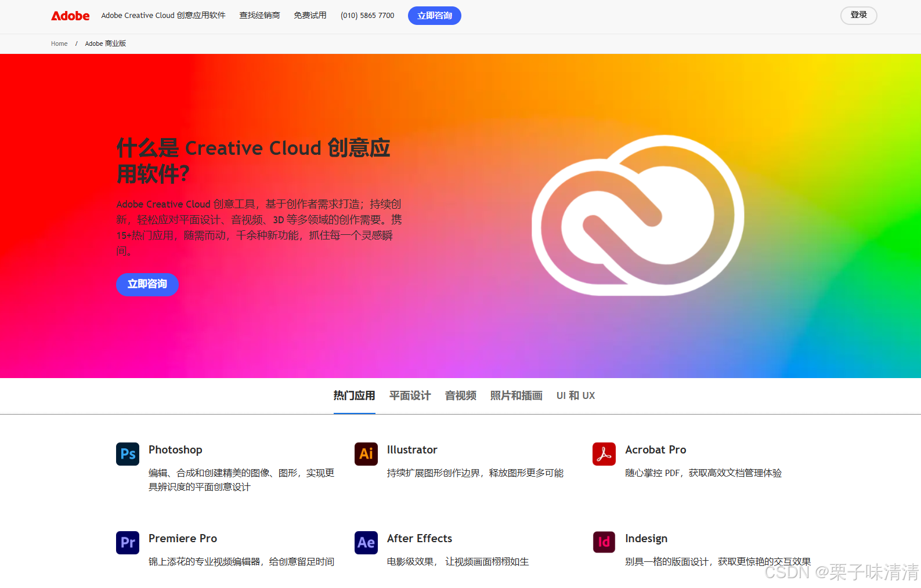Switch to the 音视频 tab
921x588 pixels.
click(x=461, y=395)
